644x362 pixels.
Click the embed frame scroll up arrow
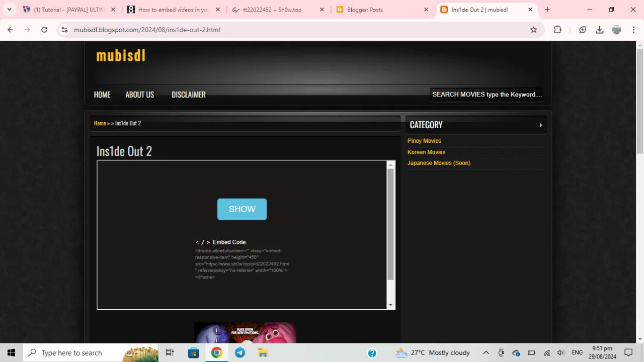click(x=390, y=164)
